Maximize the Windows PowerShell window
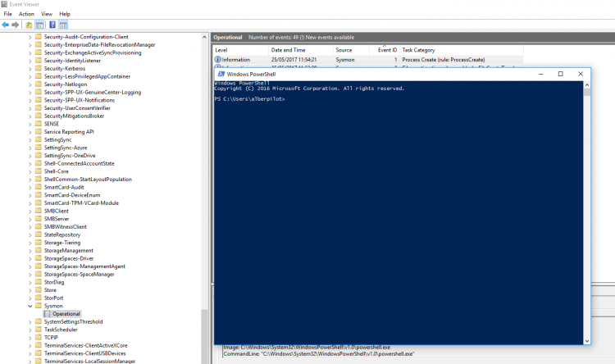 [x=561, y=74]
